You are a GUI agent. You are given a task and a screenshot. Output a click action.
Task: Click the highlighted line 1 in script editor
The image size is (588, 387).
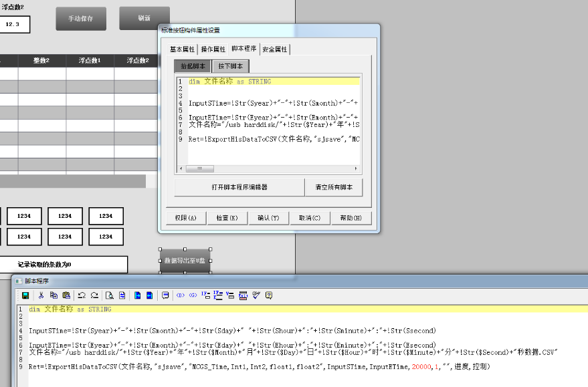click(x=308, y=309)
